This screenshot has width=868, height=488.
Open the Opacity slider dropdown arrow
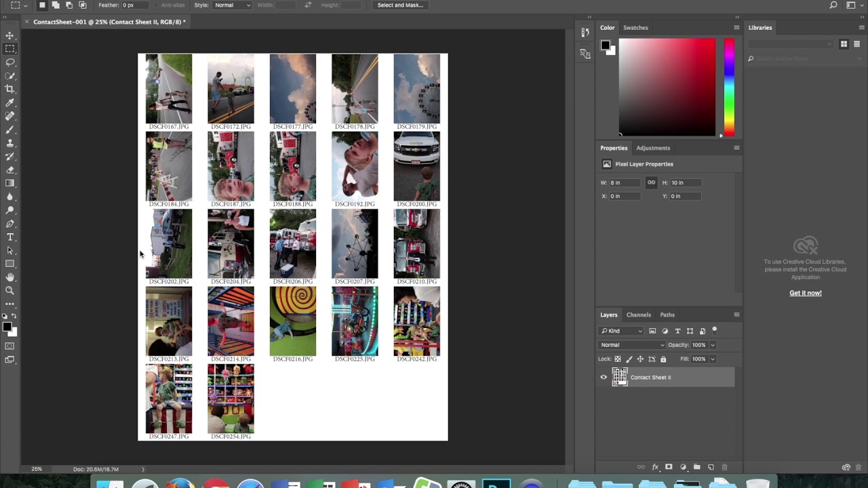click(x=712, y=345)
